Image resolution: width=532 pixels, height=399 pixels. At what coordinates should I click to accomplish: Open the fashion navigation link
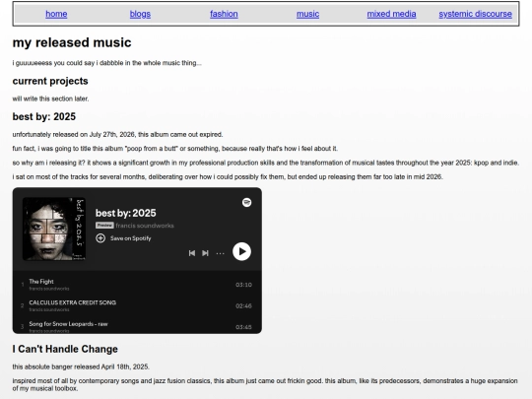click(224, 14)
